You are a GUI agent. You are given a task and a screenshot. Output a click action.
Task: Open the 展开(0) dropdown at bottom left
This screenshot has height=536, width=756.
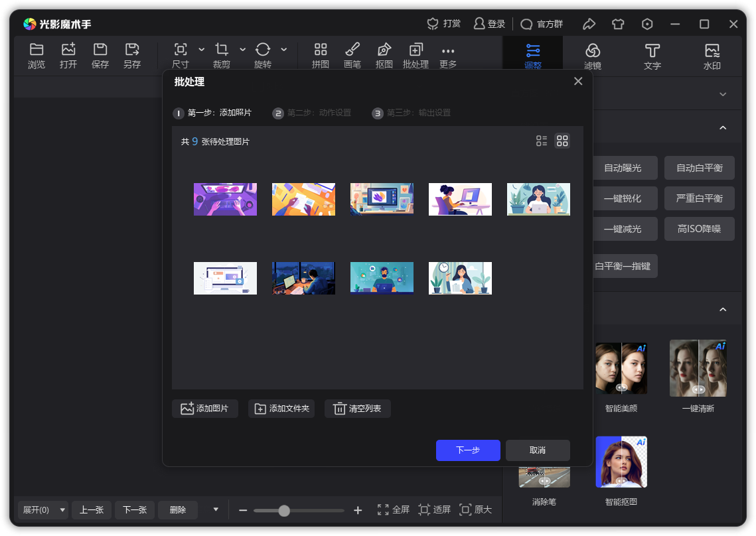[42, 509]
